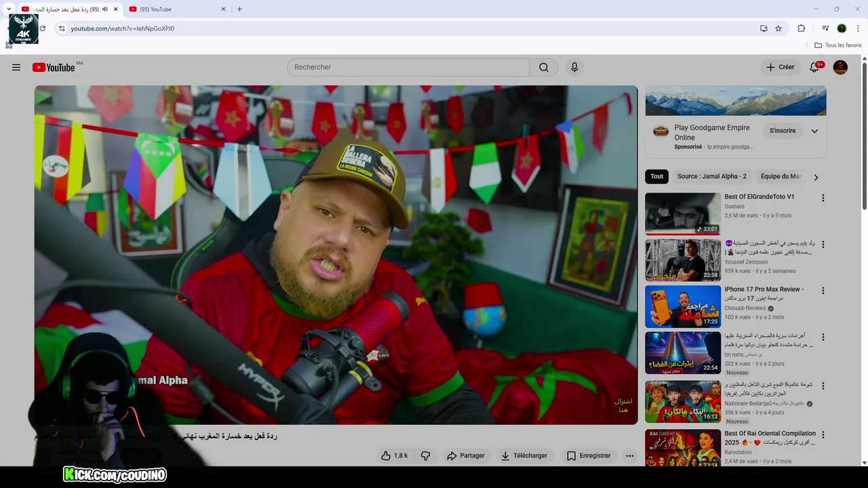The height and width of the screenshot is (488, 868).
Task: Open options for Best Of ElGrandeToto V1
Action: (823, 198)
